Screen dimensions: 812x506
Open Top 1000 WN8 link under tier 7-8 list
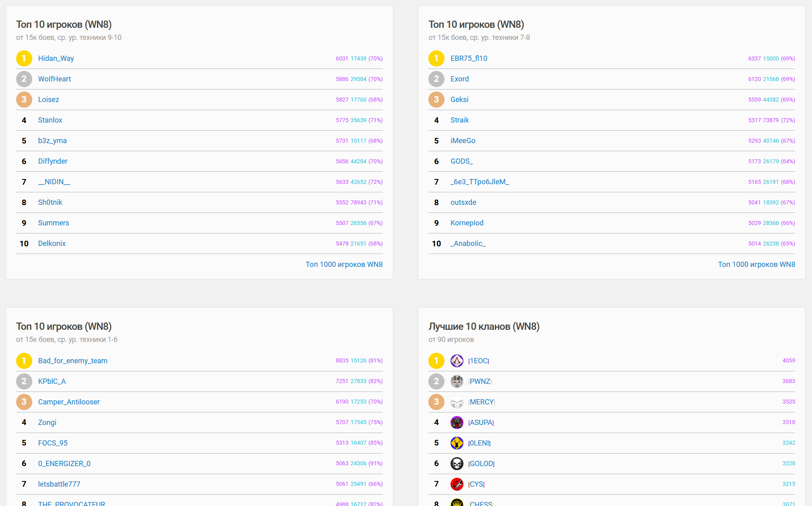[x=756, y=264]
